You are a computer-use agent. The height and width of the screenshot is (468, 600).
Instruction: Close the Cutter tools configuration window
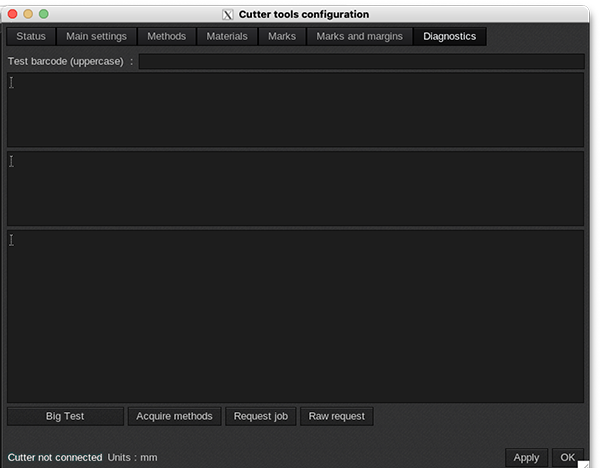click(x=12, y=14)
